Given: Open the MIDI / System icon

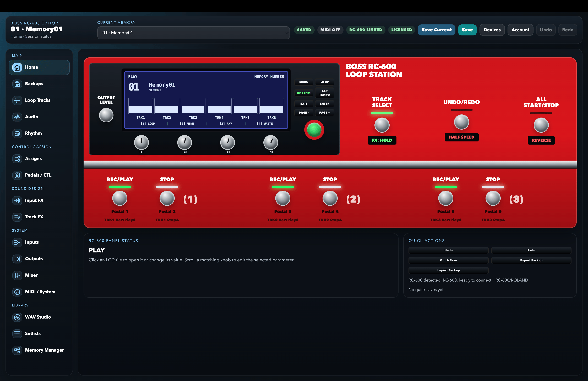Looking at the screenshot, I should 17,292.
